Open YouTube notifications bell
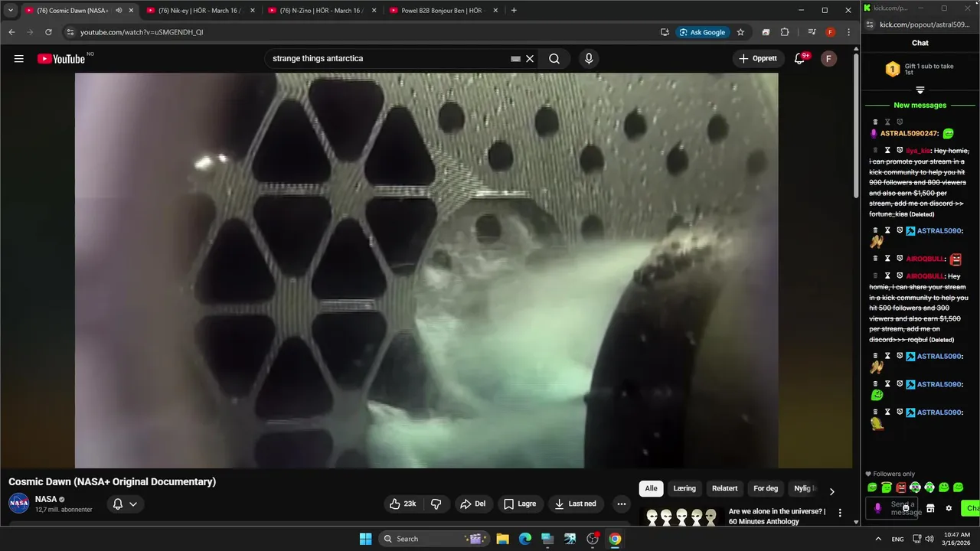This screenshot has height=551, width=980. click(x=799, y=59)
